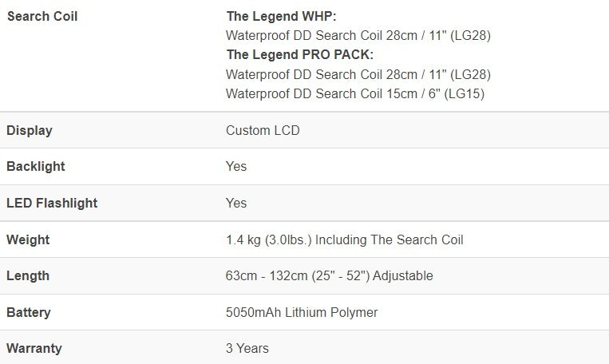The width and height of the screenshot is (609, 364).
Task: Click the Backlight row label
Action: (x=36, y=167)
